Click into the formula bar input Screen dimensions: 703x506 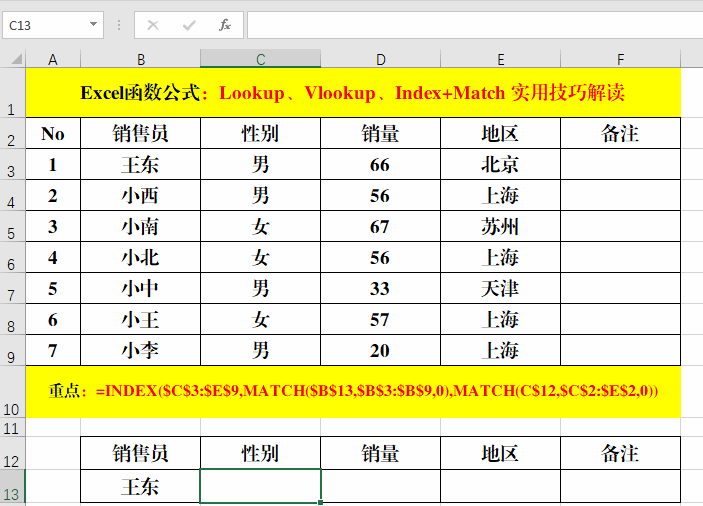[475, 25]
